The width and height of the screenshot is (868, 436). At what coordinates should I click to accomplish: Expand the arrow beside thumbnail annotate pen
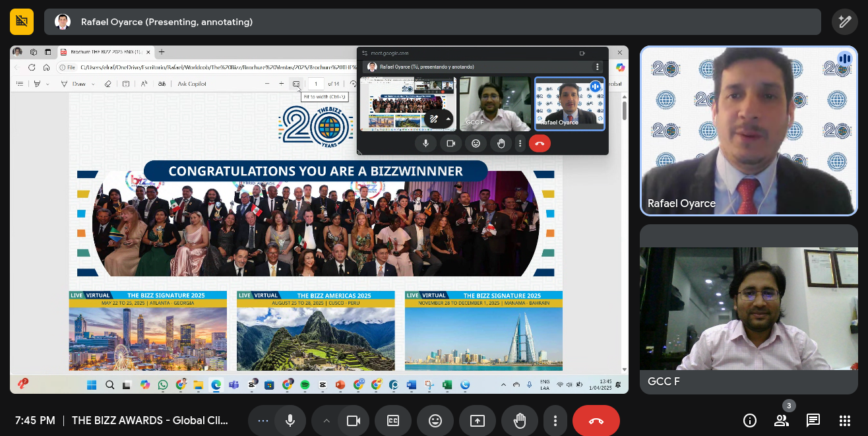point(448,119)
